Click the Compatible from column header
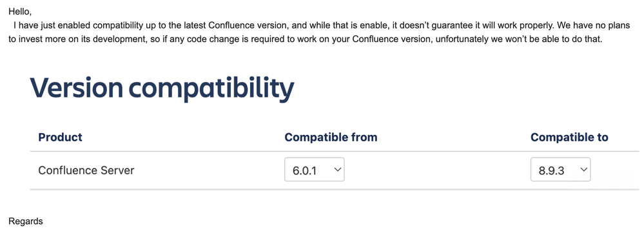Viewport: 644px width, 235px height. click(331, 137)
